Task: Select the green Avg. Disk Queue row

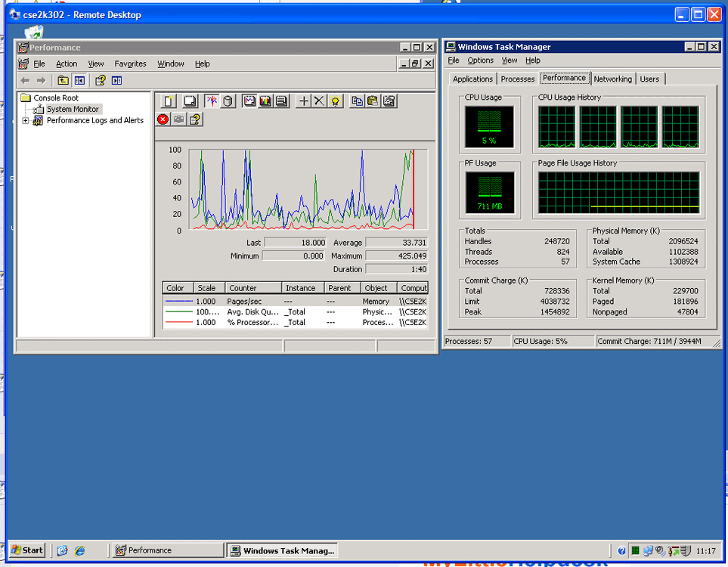Action: (x=296, y=312)
